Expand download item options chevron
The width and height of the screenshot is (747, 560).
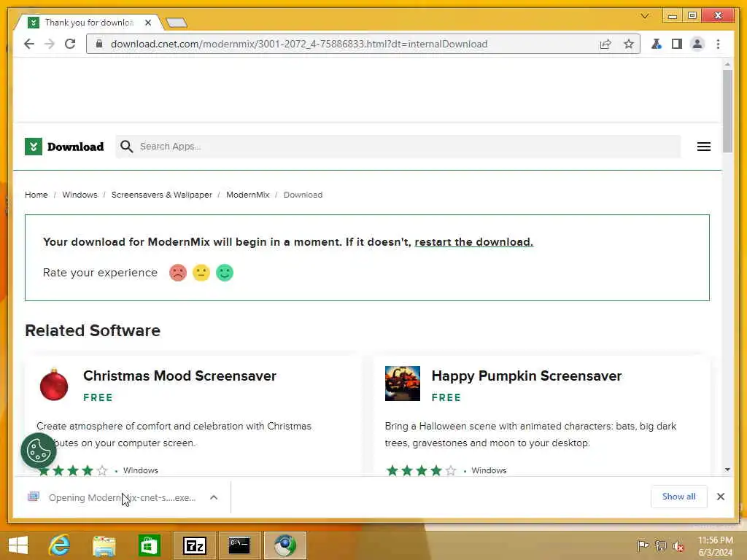pos(214,497)
